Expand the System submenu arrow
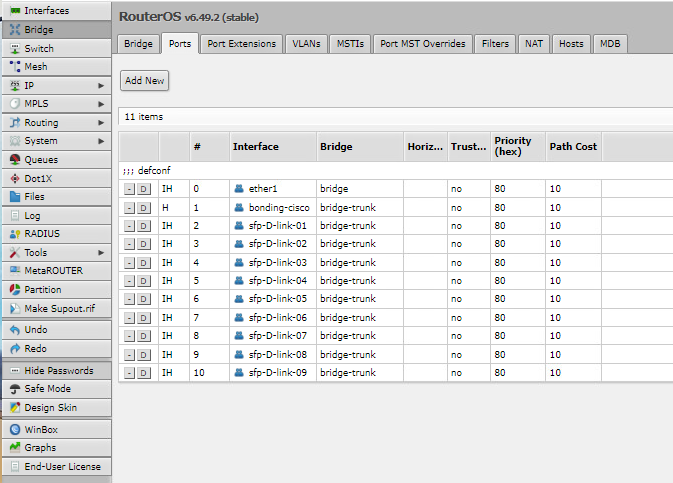The height and width of the screenshot is (483, 673). (101, 141)
